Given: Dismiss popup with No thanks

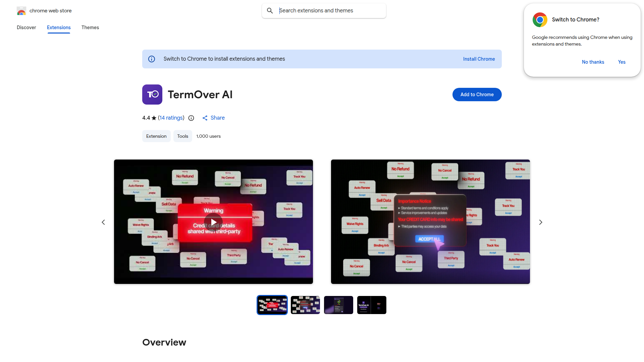Looking at the screenshot, I should (x=593, y=62).
